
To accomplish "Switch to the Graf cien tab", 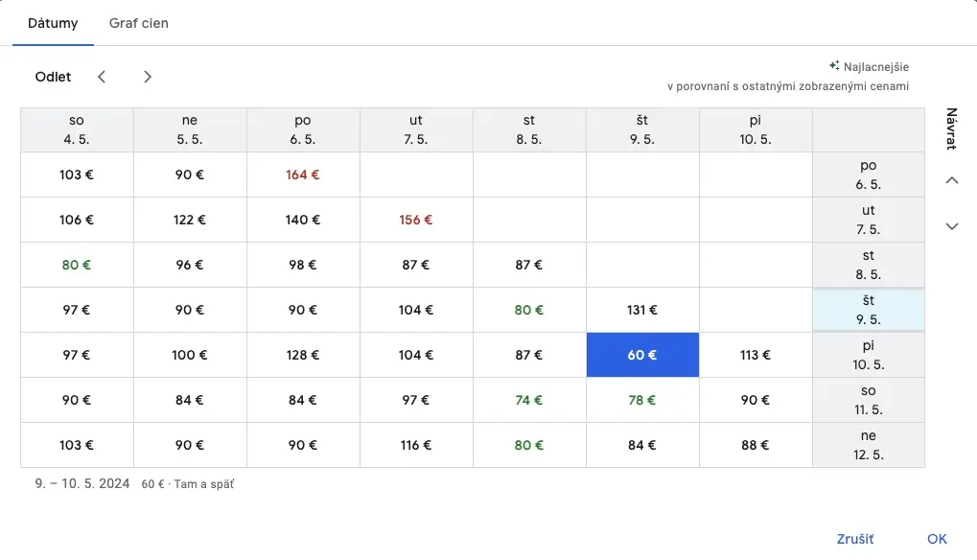I will click(138, 23).
